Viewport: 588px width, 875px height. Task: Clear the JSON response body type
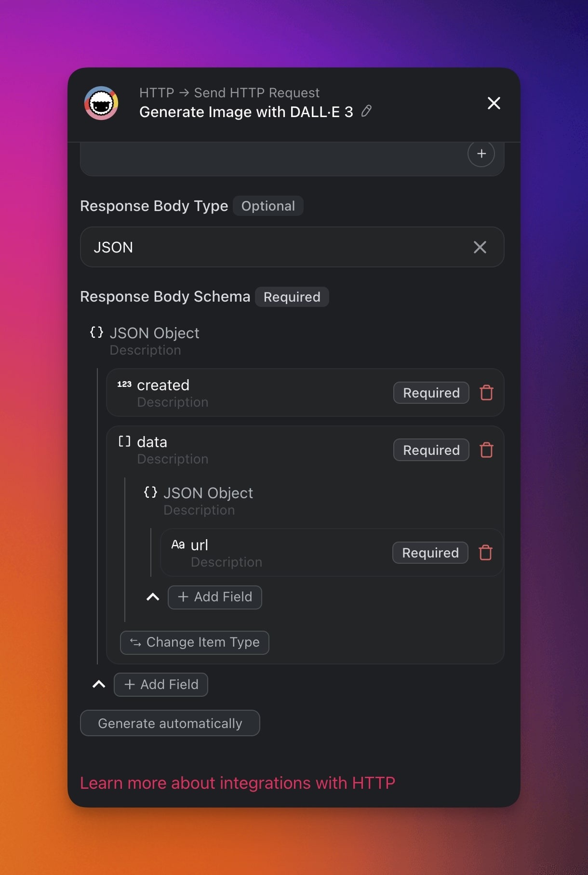[x=480, y=247]
